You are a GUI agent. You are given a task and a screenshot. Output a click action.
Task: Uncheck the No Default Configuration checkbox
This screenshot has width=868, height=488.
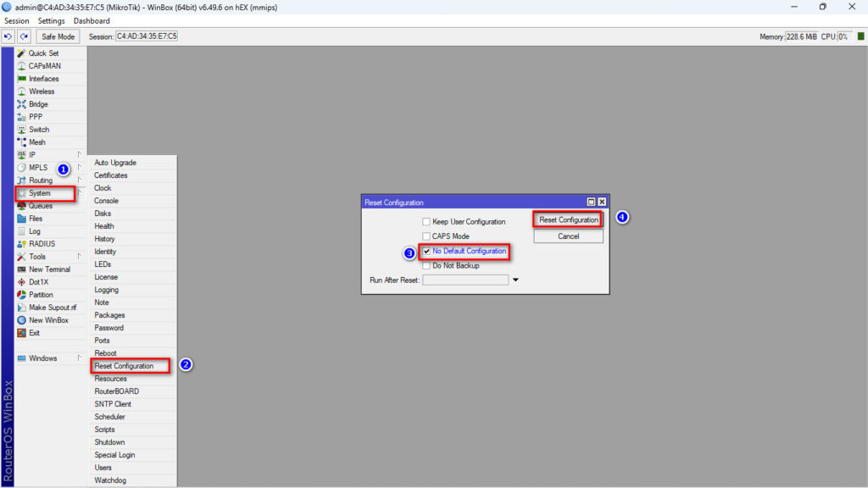point(426,252)
